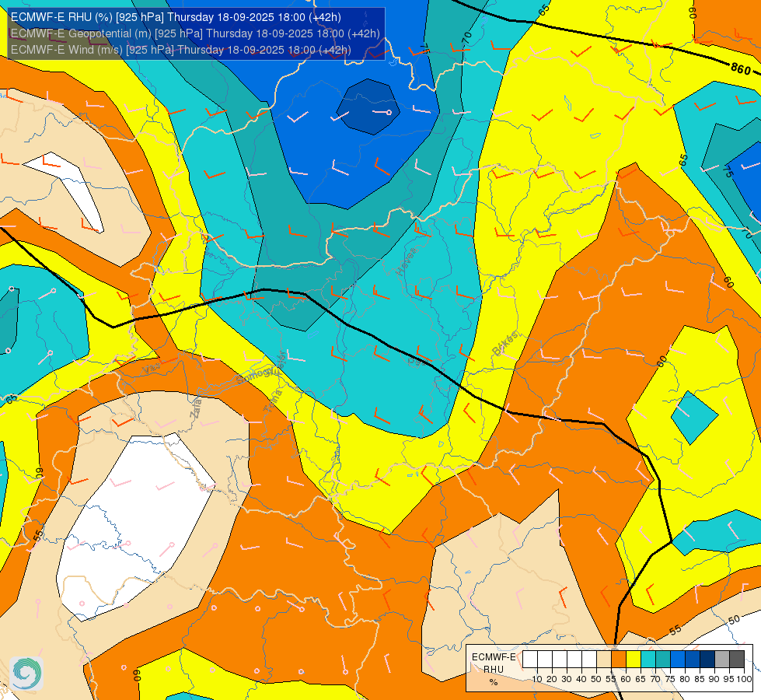The image size is (761, 700).
Task: Click the cyan 65-70% legend swatch
Action: 648,660
